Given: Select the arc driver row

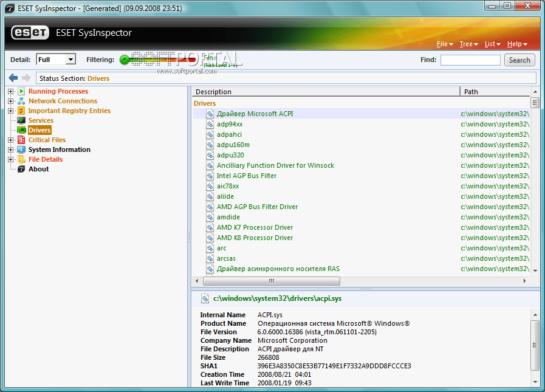Looking at the screenshot, I should point(362,249).
